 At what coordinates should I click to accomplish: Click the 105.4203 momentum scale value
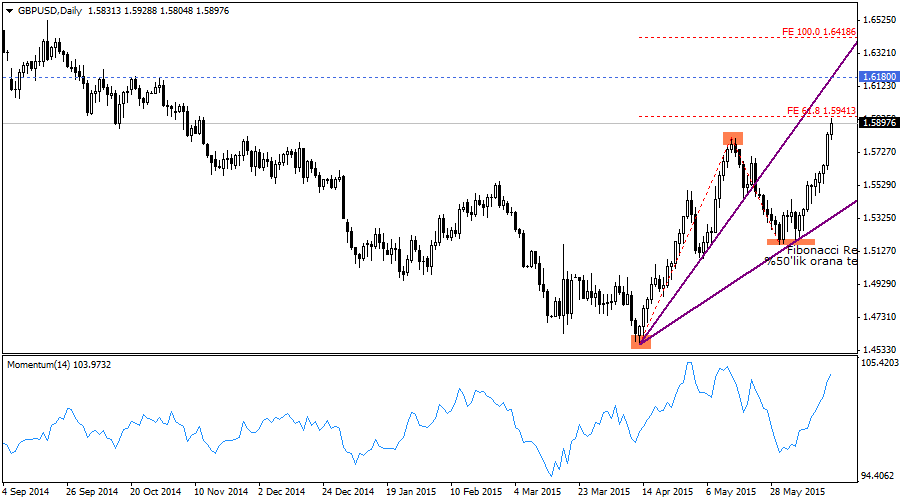coord(878,363)
